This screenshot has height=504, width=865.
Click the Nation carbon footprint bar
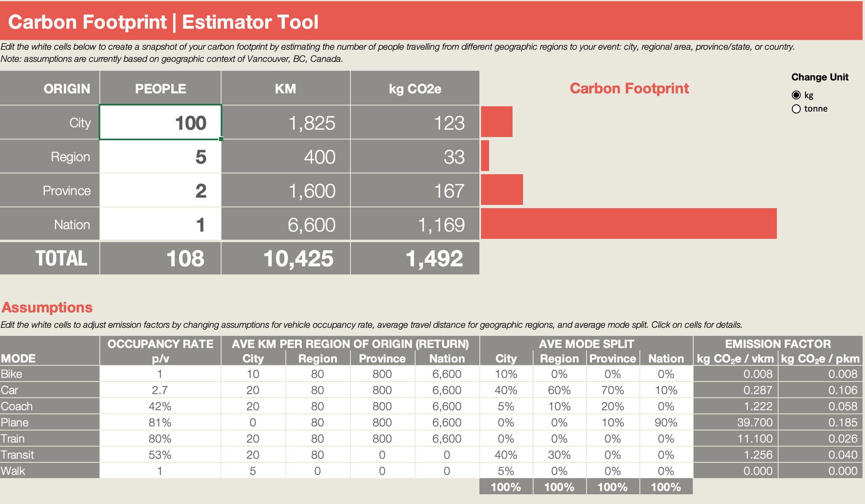(629, 224)
